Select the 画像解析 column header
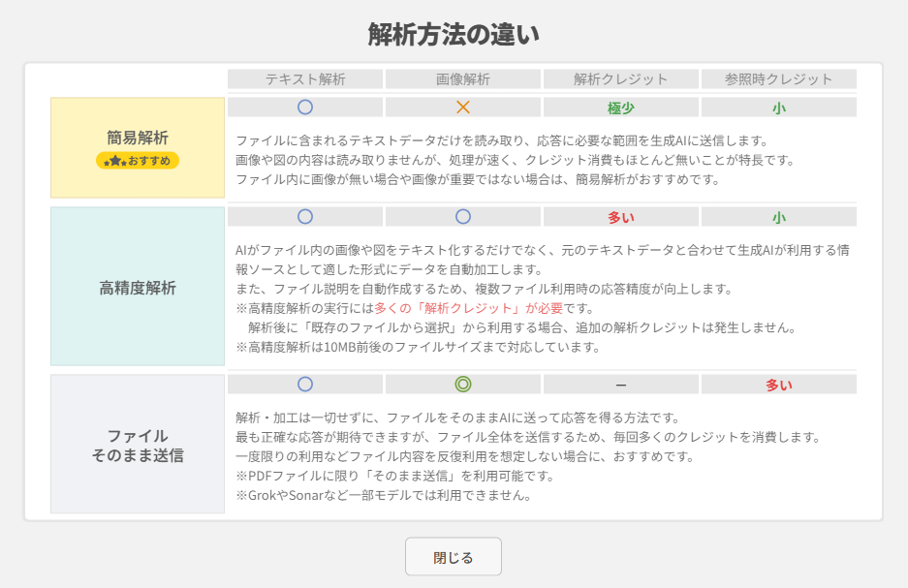The width and height of the screenshot is (908, 588). coord(461,78)
